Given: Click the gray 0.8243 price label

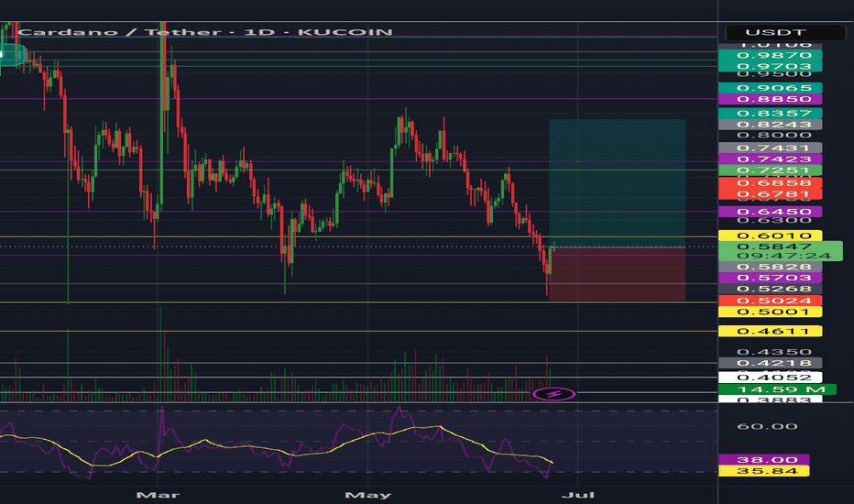Looking at the screenshot, I should (770, 125).
